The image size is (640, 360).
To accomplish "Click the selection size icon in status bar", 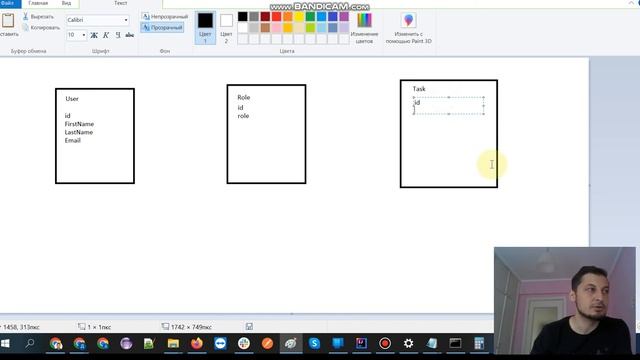I will point(82,327).
